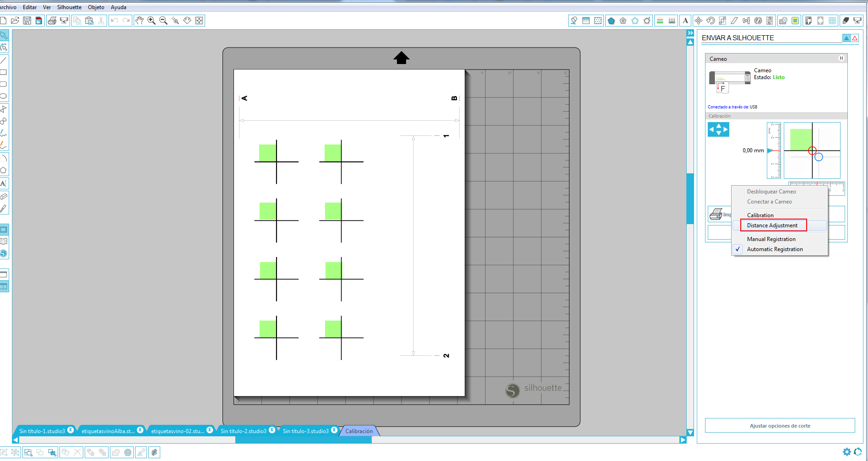Click the horizontal scrollbar thumb
Viewport: 868px width, 461px height.
pos(304,440)
